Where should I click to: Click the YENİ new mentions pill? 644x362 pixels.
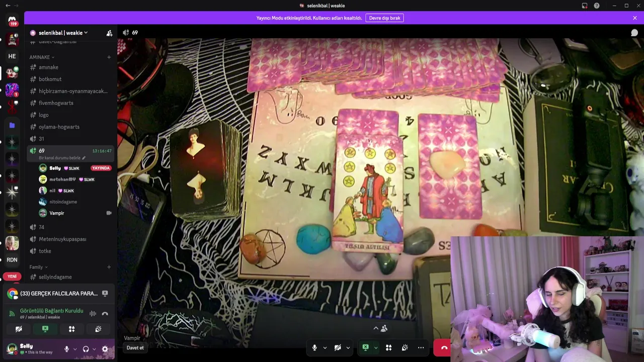pyautogui.click(x=12, y=277)
